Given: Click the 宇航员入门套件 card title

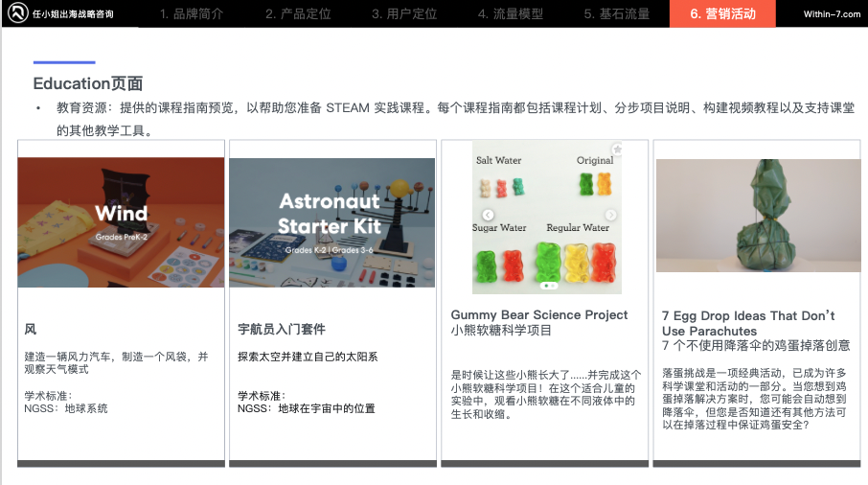Looking at the screenshot, I should (x=282, y=330).
